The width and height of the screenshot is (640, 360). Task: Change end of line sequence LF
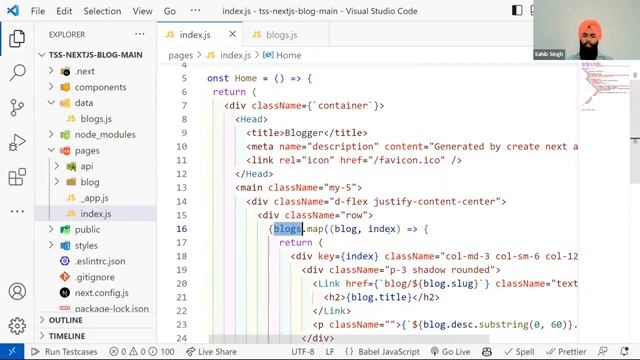330,351
